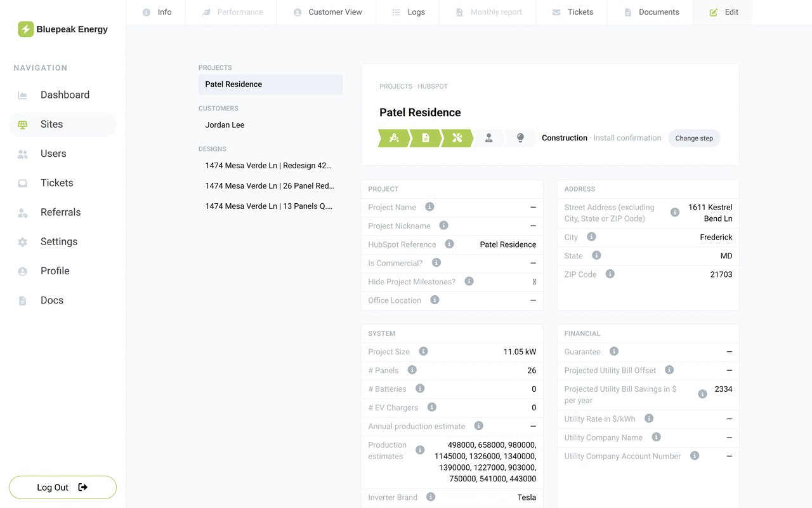Click info icon next to Project Name

coord(429,207)
